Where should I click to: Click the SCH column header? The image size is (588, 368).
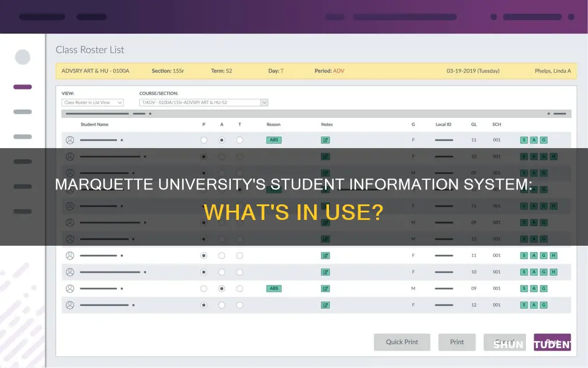coord(497,125)
